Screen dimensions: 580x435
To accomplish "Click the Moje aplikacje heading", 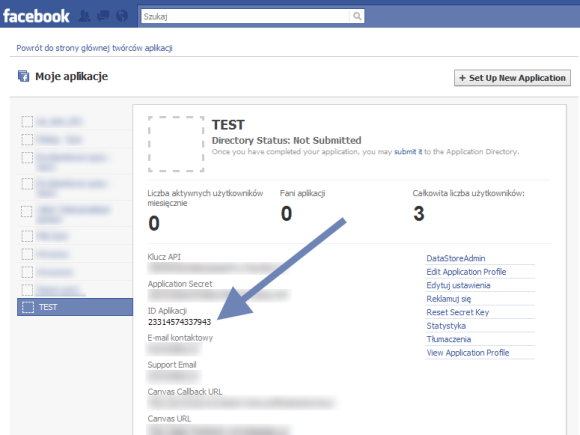I will [x=71, y=77].
